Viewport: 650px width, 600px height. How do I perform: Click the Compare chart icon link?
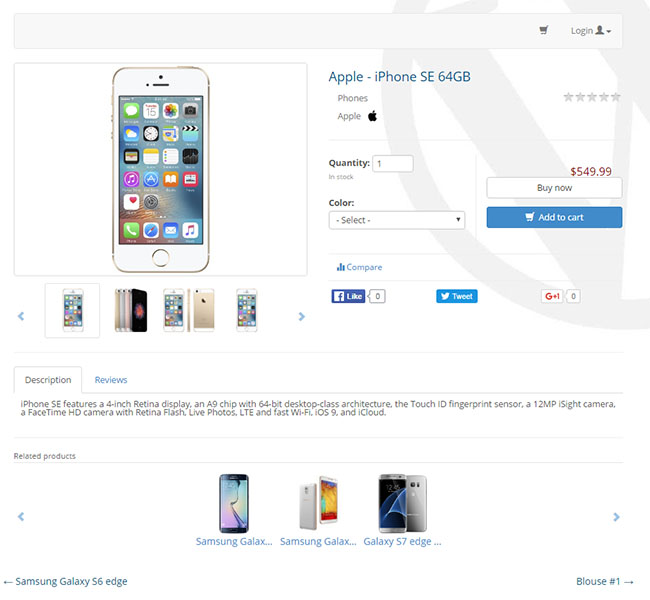[359, 267]
